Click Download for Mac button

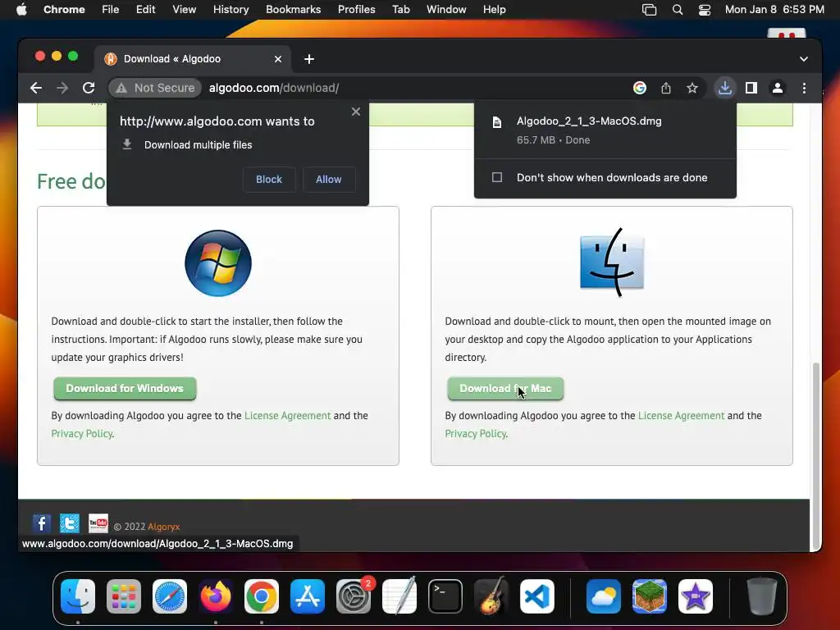505,388
